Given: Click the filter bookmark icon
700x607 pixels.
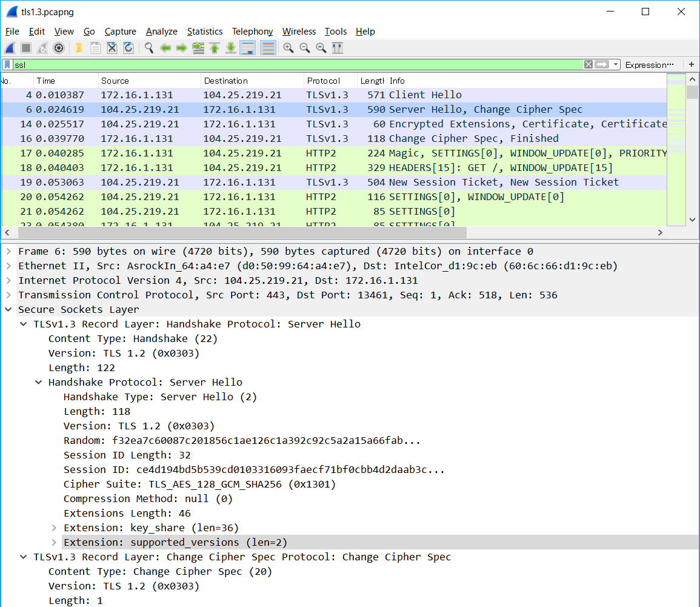Looking at the screenshot, I should tap(7, 64).
